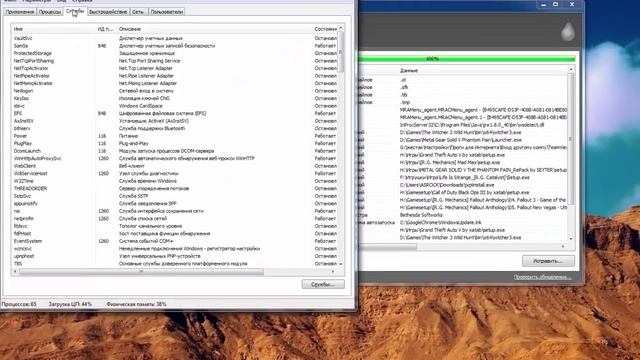This screenshot has width=640, height=360.
Task: Select the NetTcpActivator service
Action: [175, 68]
